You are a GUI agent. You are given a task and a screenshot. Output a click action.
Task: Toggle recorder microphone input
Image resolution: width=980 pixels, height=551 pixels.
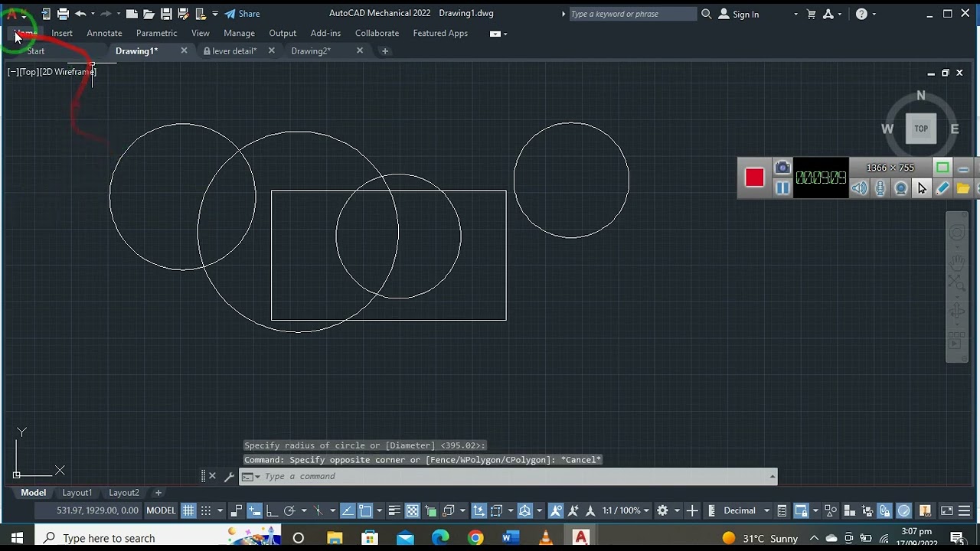(x=880, y=188)
